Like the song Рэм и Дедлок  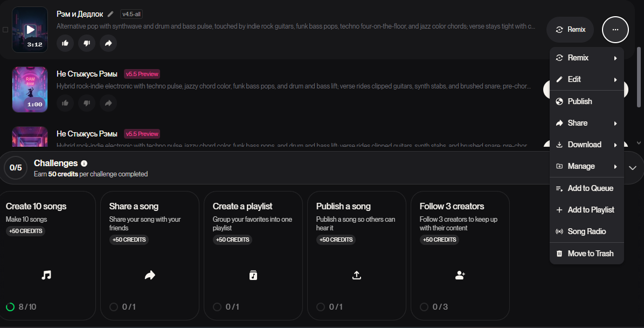tap(65, 43)
